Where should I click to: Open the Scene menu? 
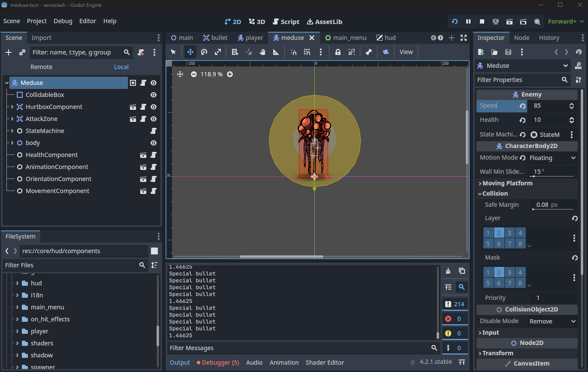pyautogui.click(x=12, y=21)
